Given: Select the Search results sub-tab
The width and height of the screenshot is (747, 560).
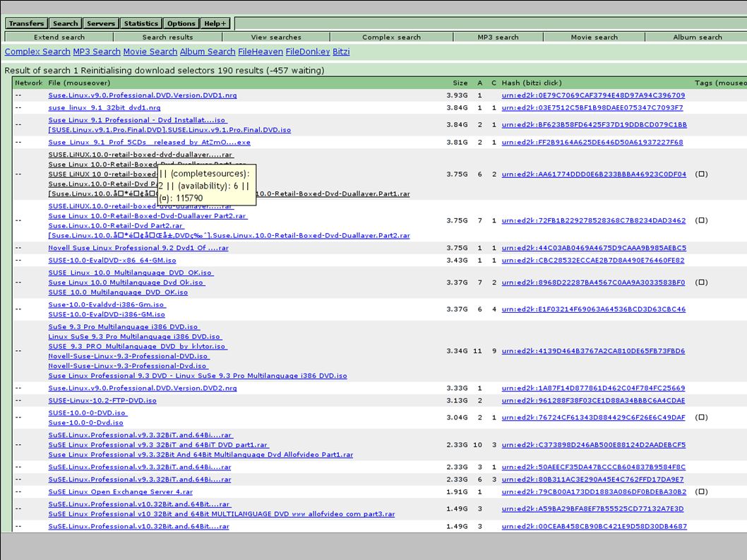Looking at the screenshot, I should click(168, 37).
